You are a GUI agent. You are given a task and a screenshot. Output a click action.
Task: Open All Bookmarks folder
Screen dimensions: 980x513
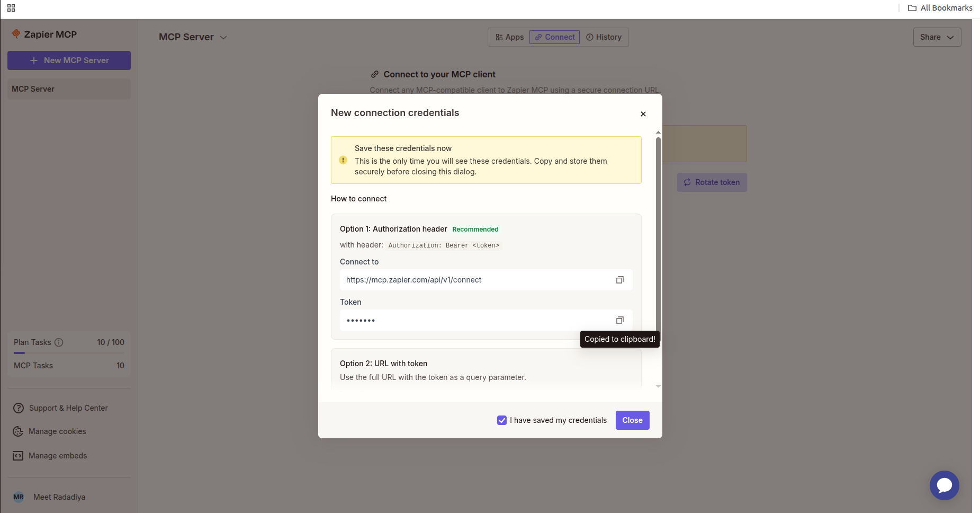pos(940,8)
